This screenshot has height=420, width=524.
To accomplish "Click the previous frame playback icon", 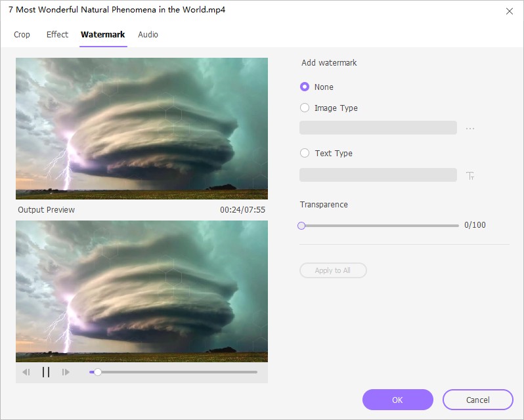I will click(26, 372).
